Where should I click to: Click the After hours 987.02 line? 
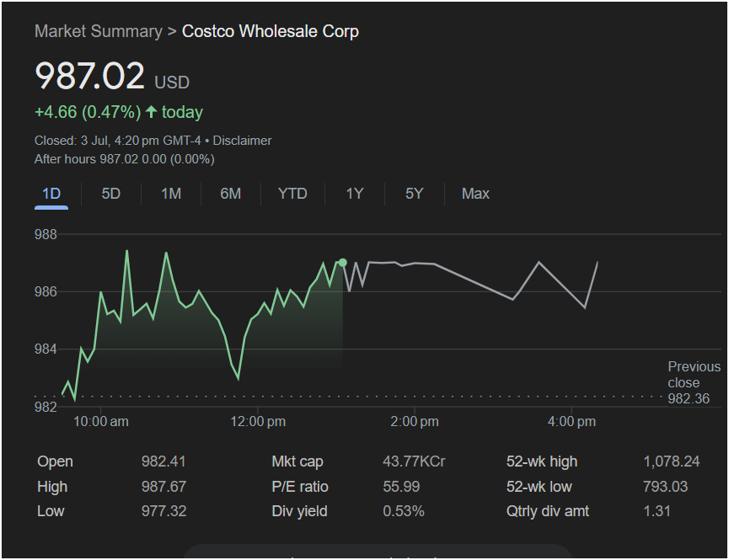(x=125, y=159)
